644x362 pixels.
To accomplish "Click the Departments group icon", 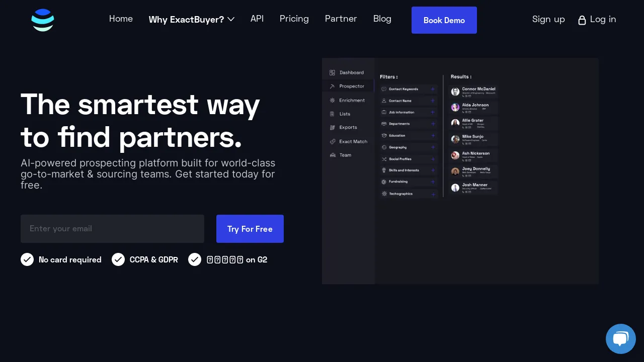I will pos(384,124).
